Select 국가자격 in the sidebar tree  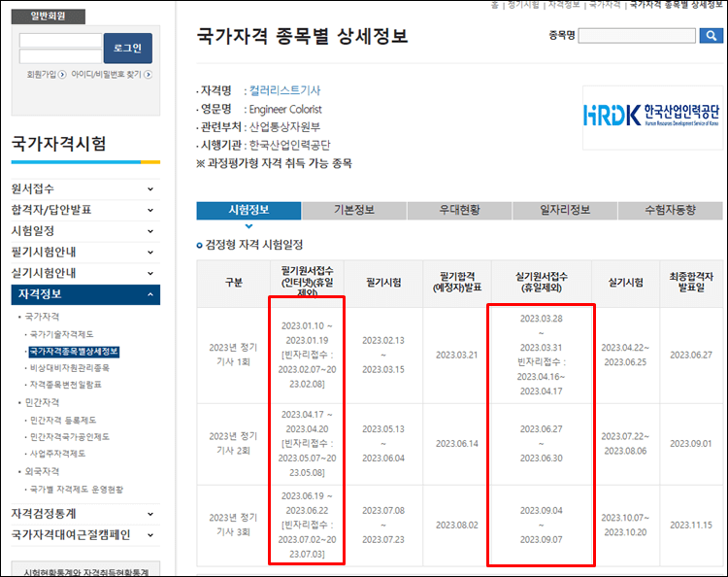click(42, 317)
